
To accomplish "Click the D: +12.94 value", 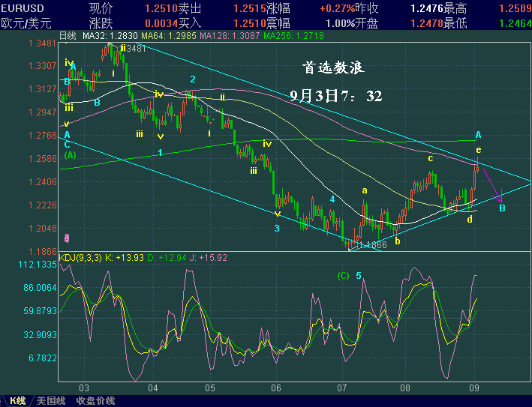I will [x=167, y=258].
